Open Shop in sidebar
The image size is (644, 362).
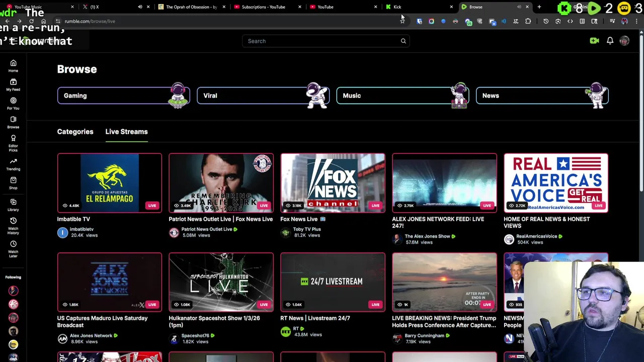(x=13, y=183)
